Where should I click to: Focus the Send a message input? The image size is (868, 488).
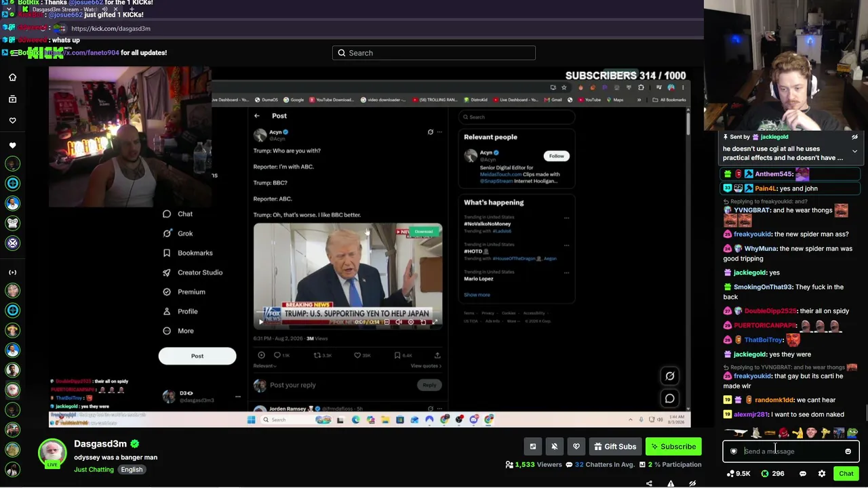pyautogui.click(x=791, y=451)
